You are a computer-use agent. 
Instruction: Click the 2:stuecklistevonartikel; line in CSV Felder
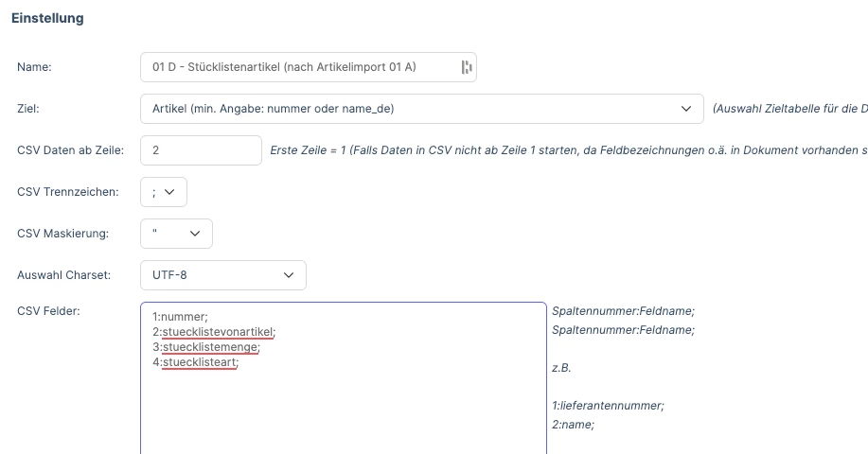pyautogui.click(x=214, y=332)
